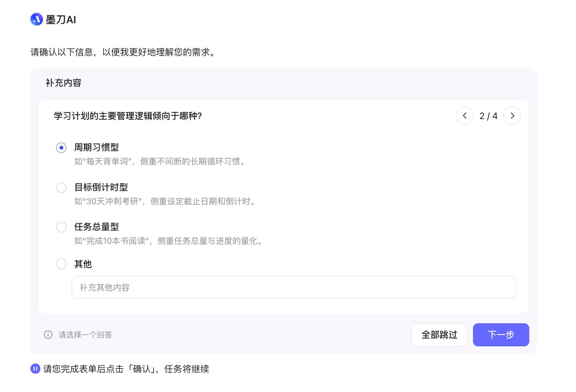The height and width of the screenshot is (392, 576).
Task: Click question text 学习计划的主要管理逻辑倾向于哪种?
Action: pyautogui.click(x=128, y=116)
